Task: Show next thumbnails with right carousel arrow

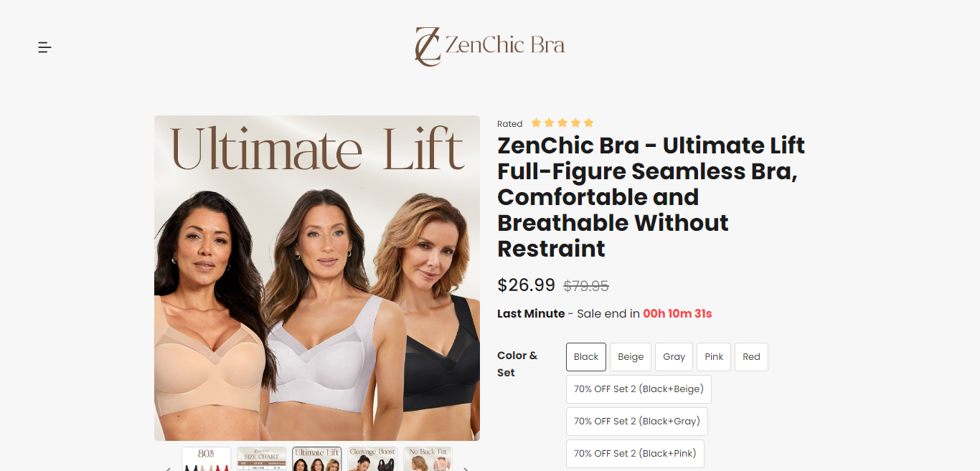Action: [466, 468]
